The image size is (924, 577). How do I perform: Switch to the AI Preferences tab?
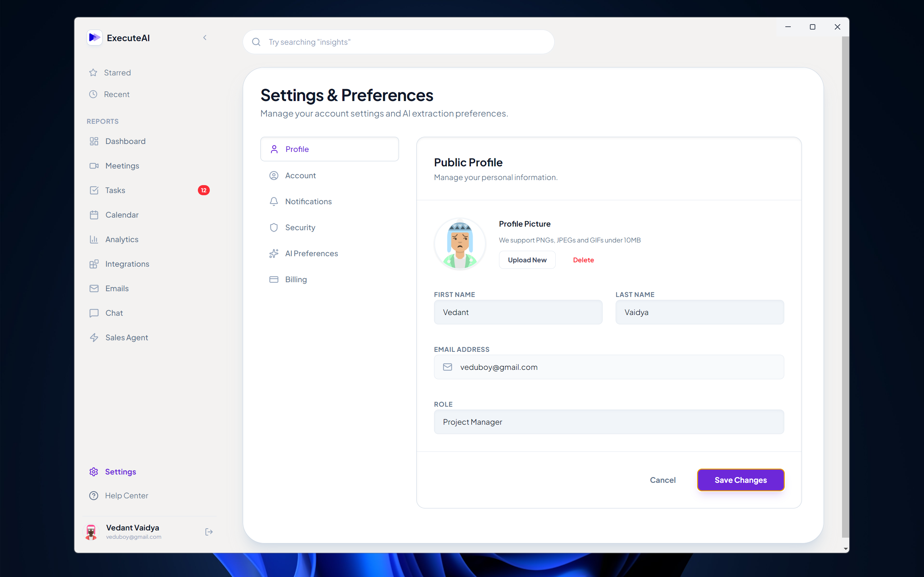click(311, 253)
